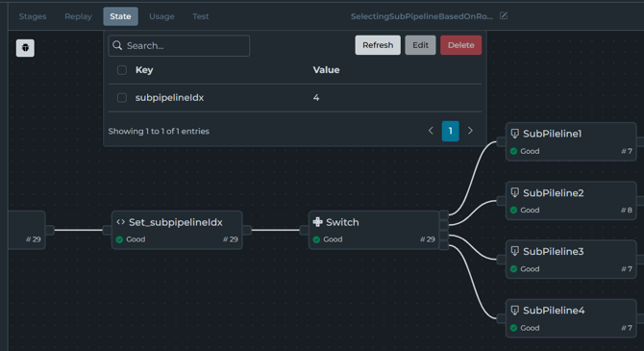
Task: Select the SubPileline4 node label
Action: tap(554, 311)
